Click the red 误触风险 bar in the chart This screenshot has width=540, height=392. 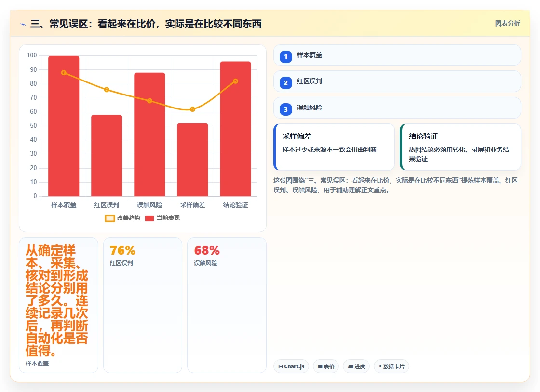[x=149, y=135]
